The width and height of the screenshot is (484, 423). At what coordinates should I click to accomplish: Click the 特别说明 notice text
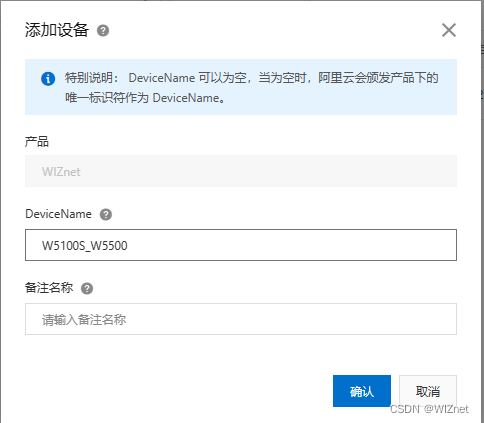[251, 88]
